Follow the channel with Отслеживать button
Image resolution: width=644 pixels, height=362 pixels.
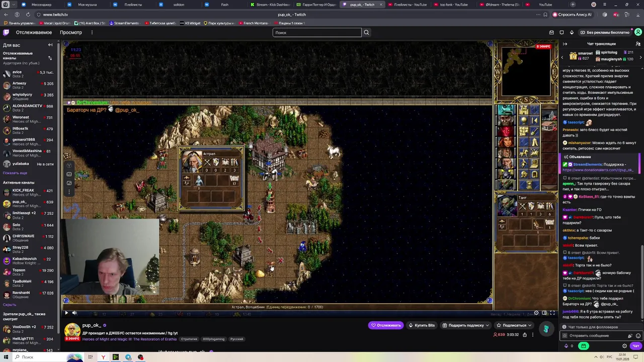coord(386,325)
